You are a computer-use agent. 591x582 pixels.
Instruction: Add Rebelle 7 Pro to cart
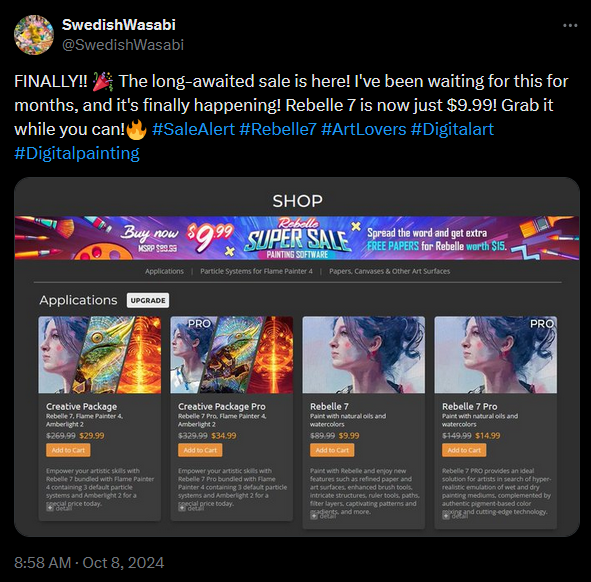coord(464,450)
